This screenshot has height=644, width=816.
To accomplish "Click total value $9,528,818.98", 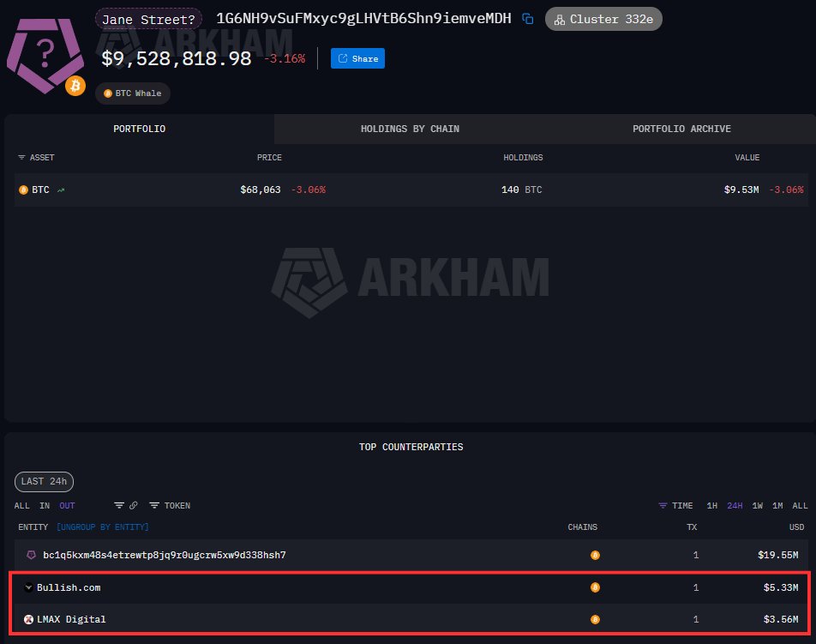I will [177, 58].
